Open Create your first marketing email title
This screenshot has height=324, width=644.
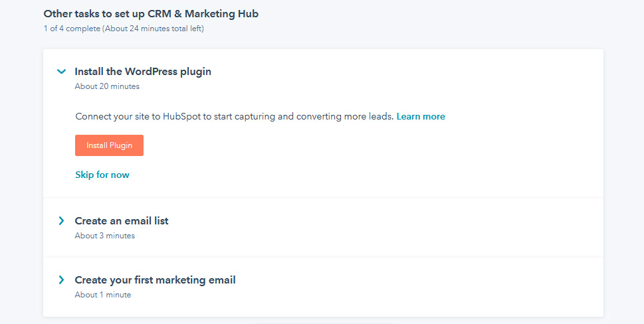pos(156,280)
